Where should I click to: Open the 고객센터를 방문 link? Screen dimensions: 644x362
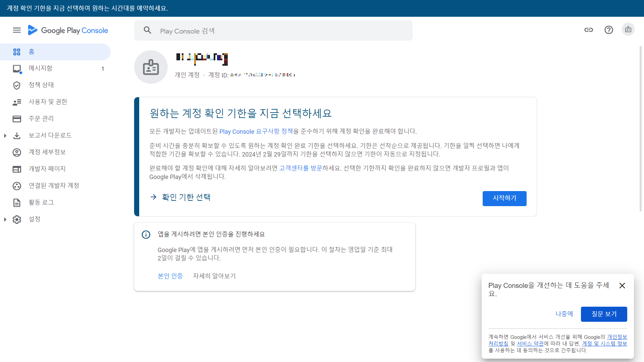tap(301, 168)
